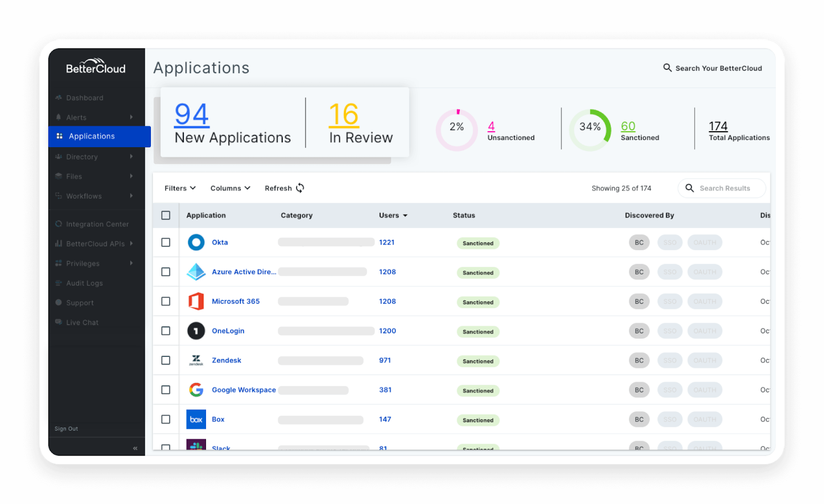This screenshot has height=504, width=824.
Task: Expand the Workflows sidebar section
Action: [x=83, y=196]
